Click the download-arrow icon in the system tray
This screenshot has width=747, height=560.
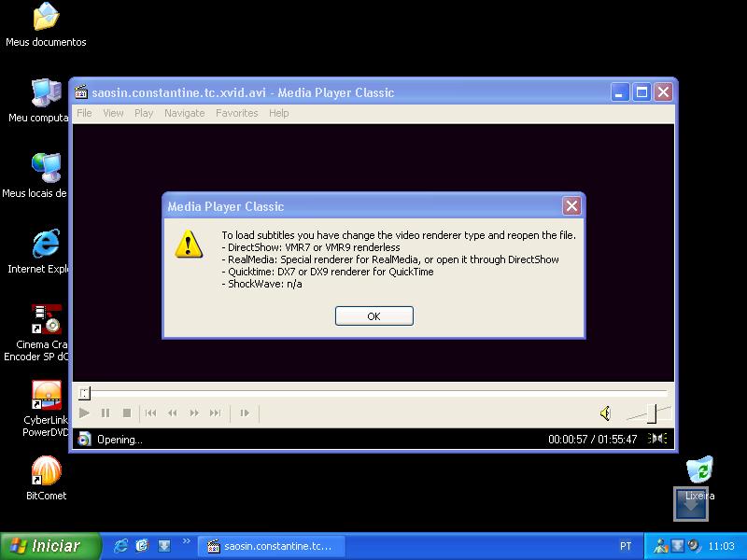(x=677, y=546)
